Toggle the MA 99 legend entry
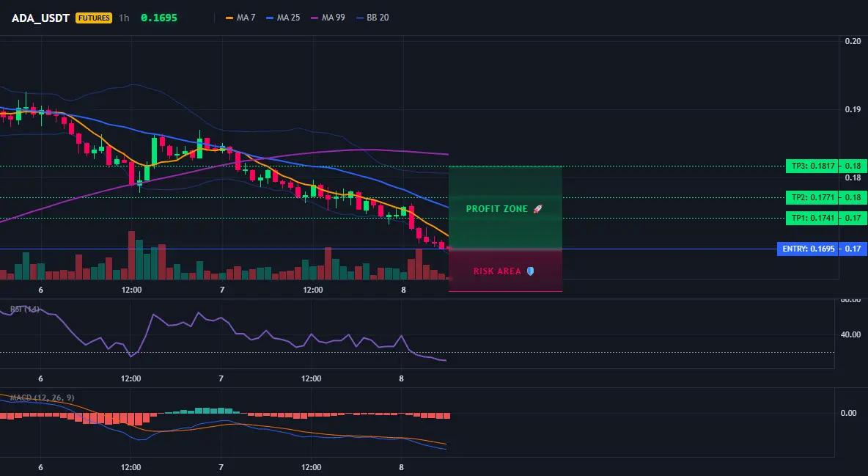The height and width of the screenshot is (476, 868). (328, 18)
